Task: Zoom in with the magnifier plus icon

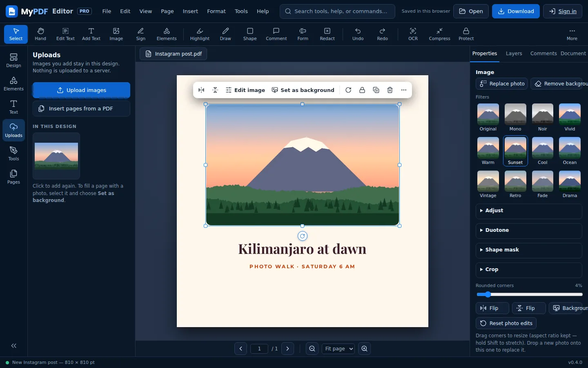Action: (x=364, y=349)
